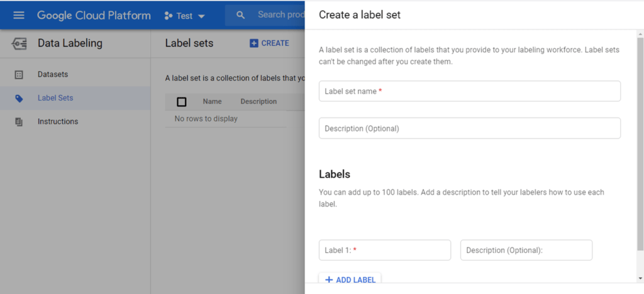Click the plus icon beside CREATE

[x=254, y=43]
